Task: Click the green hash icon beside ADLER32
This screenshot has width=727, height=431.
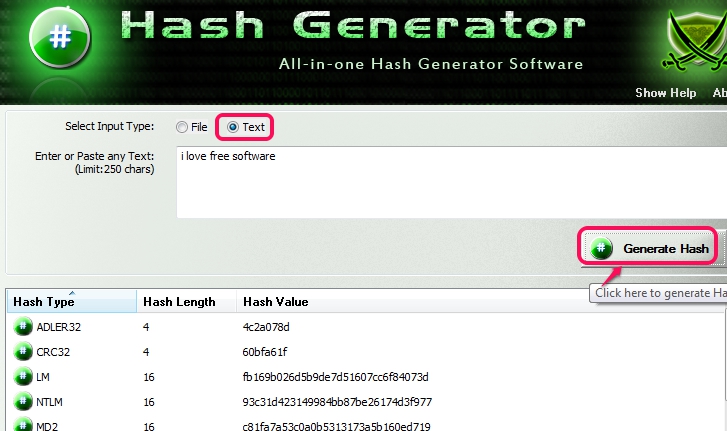Action: (23, 326)
